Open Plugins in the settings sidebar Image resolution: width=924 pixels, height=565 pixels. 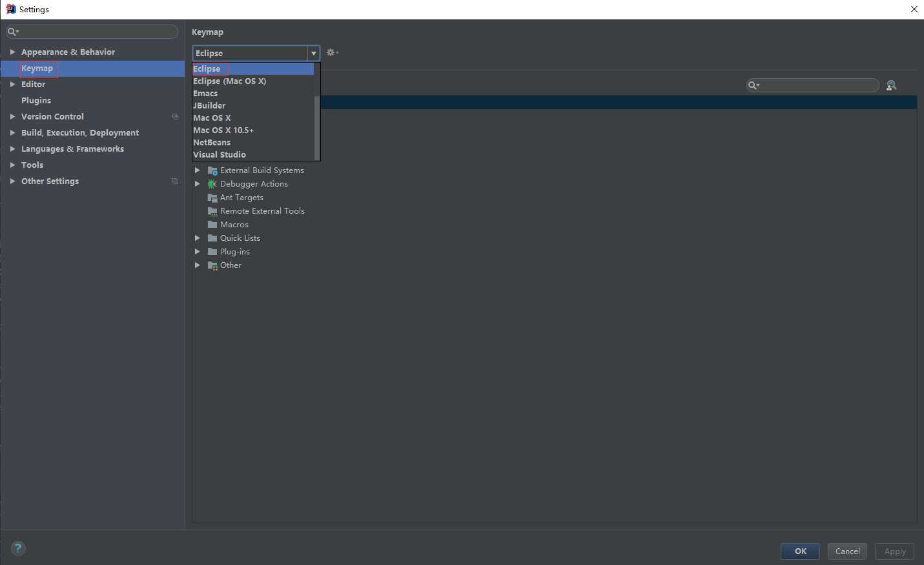pyautogui.click(x=93, y=100)
